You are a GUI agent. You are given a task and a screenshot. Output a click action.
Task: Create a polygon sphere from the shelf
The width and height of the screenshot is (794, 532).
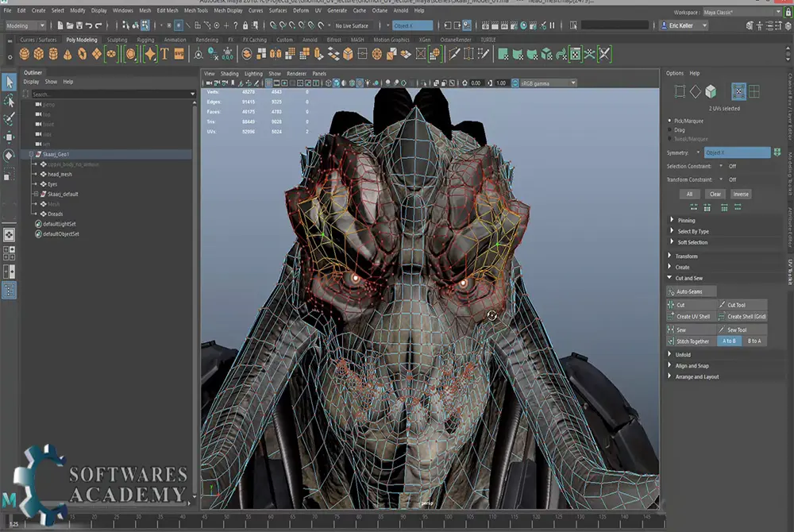(24, 54)
